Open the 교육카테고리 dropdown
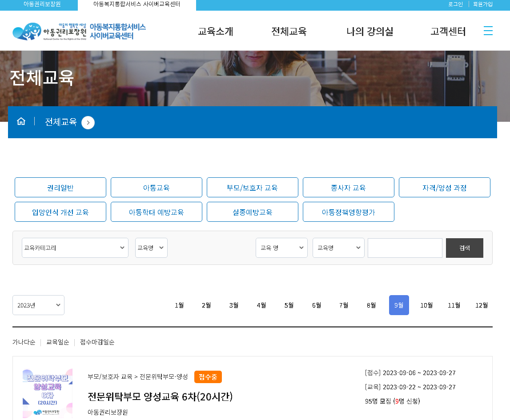510x420 pixels. (75, 248)
